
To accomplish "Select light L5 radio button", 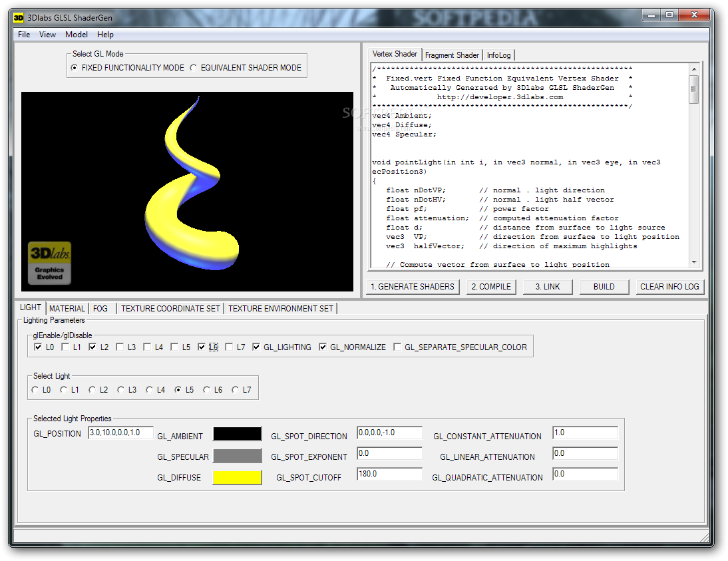I will [178, 389].
